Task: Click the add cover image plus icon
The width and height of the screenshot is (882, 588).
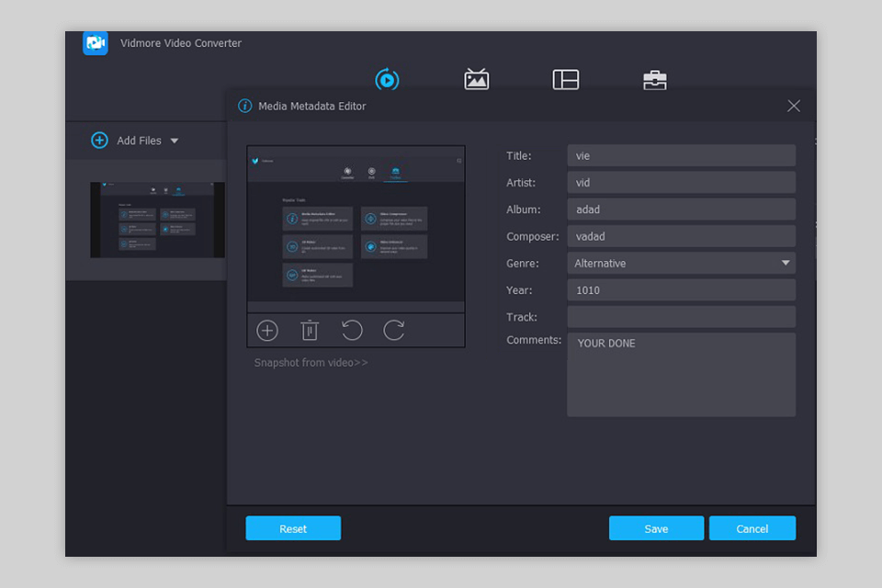Action: (266, 331)
